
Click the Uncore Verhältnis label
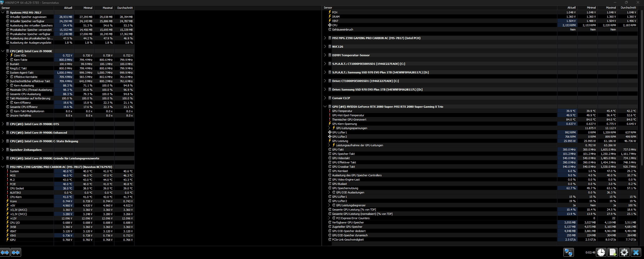(x=20, y=116)
